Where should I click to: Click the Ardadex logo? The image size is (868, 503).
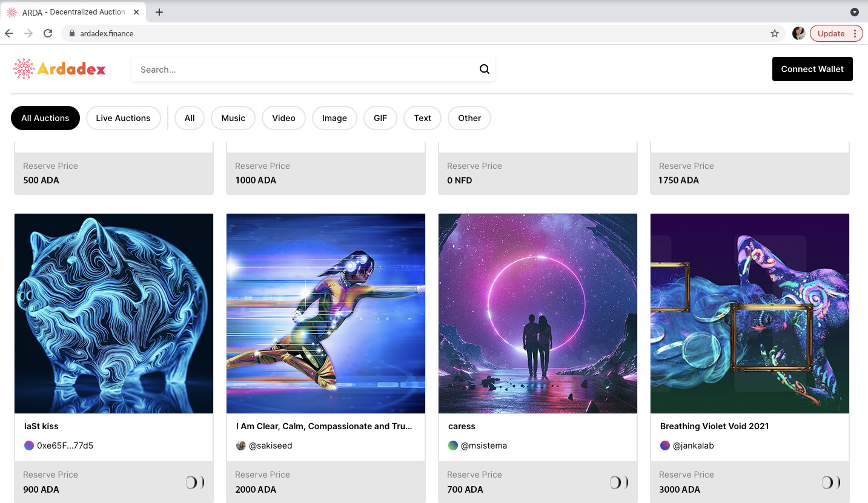pyautogui.click(x=59, y=69)
